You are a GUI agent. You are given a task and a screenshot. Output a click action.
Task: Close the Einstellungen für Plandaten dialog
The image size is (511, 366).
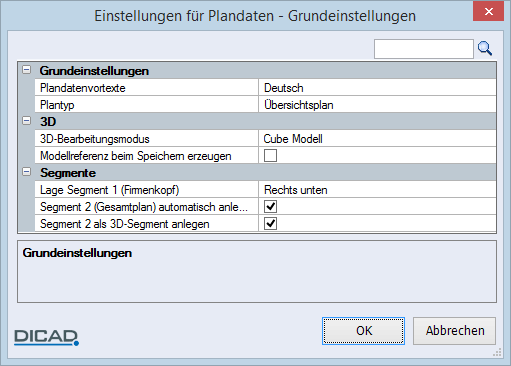[488, 12]
